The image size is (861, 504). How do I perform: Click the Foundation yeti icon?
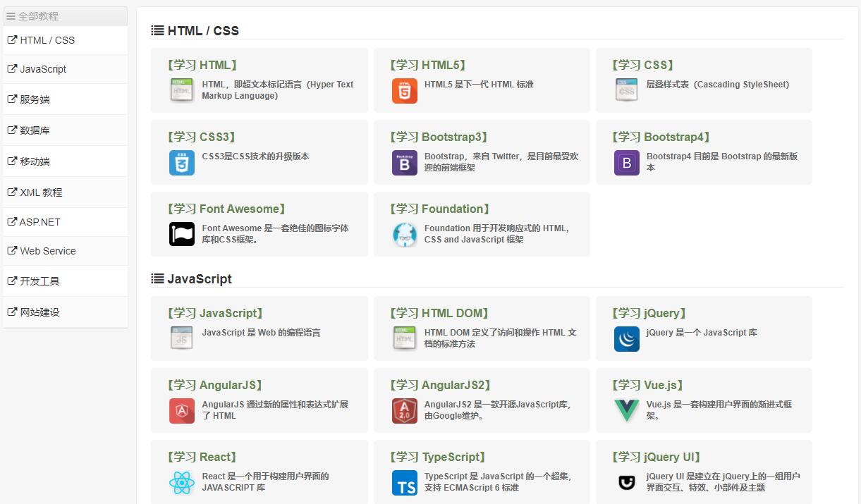click(x=405, y=234)
